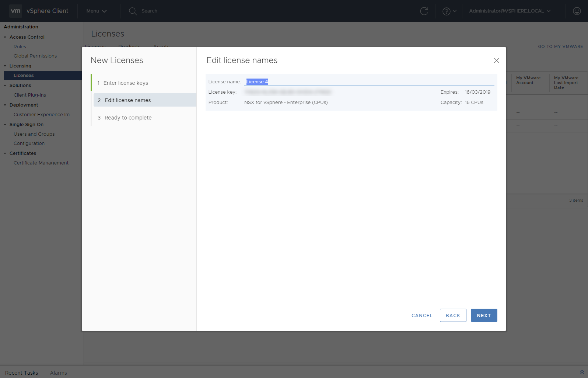The height and width of the screenshot is (378, 588).
Task: Click the refresh icon in header
Action: [x=424, y=11]
